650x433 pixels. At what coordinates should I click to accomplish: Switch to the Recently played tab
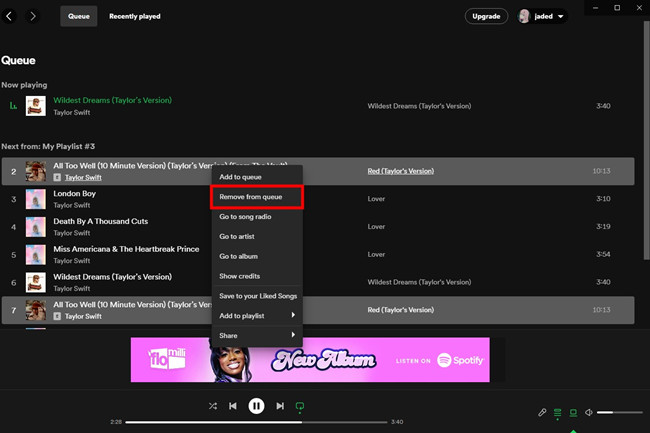(x=135, y=16)
